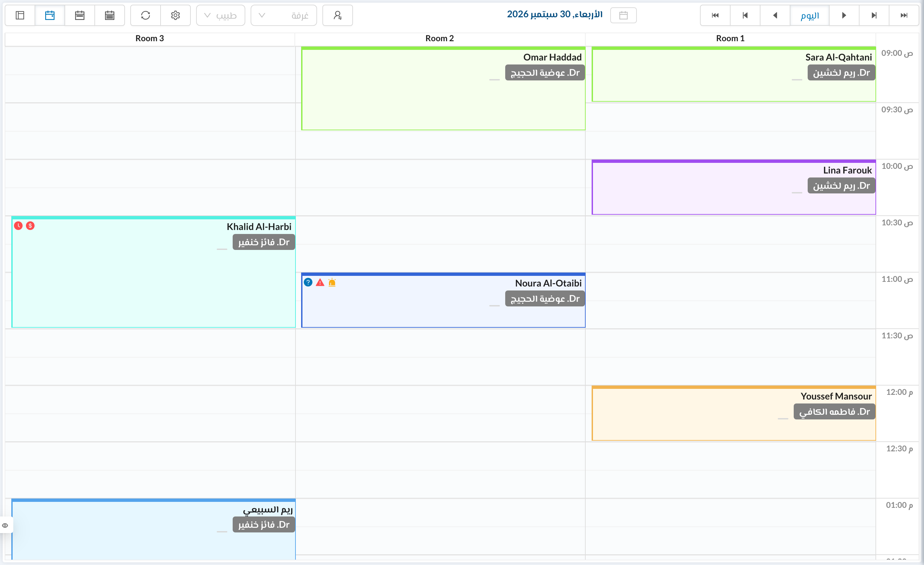Go to next day arrow
The height and width of the screenshot is (565, 924).
tap(844, 15)
